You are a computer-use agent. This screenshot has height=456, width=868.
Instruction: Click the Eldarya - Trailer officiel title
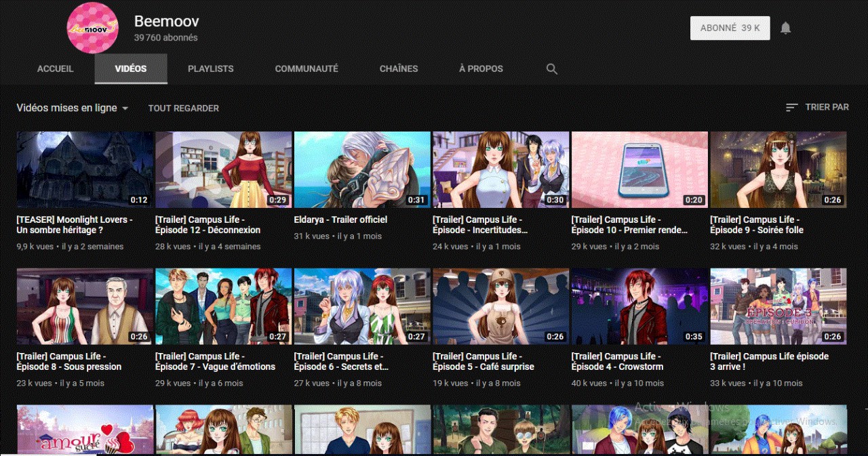coord(340,220)
